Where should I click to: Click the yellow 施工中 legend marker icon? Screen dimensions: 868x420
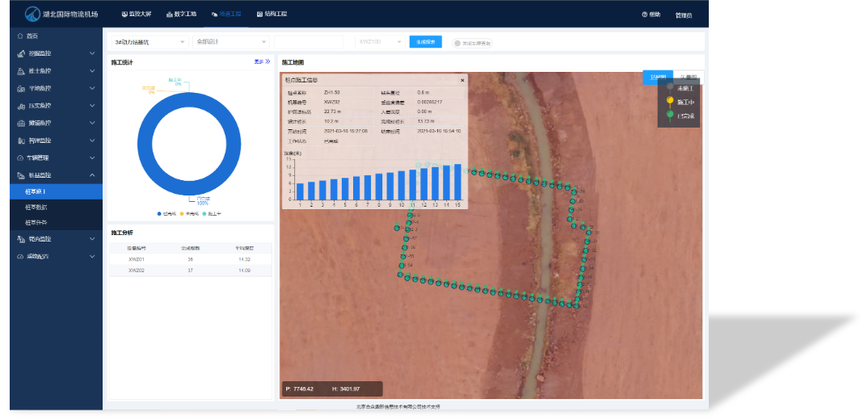point(670,102)
